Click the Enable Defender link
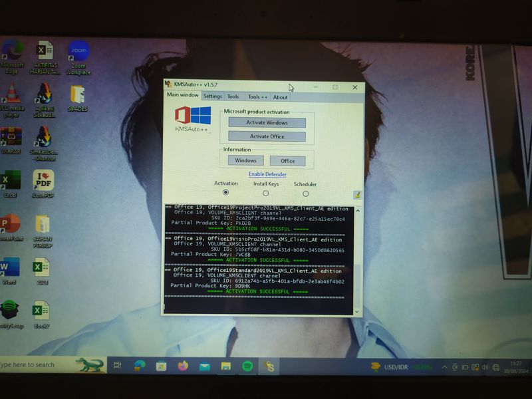532x399 pixels. click(x=267, y=174)
